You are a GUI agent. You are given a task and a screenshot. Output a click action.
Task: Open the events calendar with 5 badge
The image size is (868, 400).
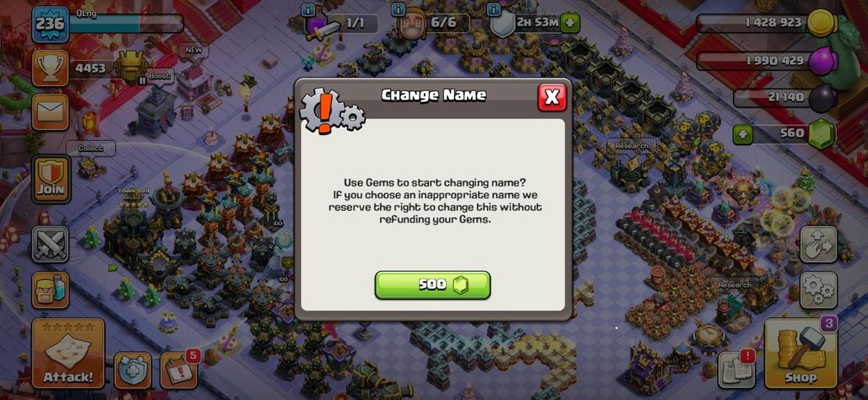coord(179,369)
